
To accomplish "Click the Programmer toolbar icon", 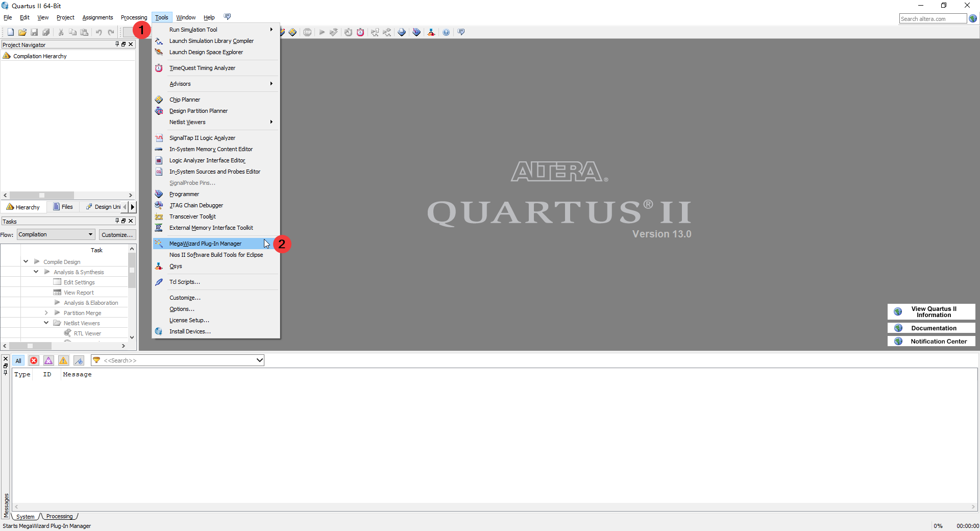I will [416, 32].
